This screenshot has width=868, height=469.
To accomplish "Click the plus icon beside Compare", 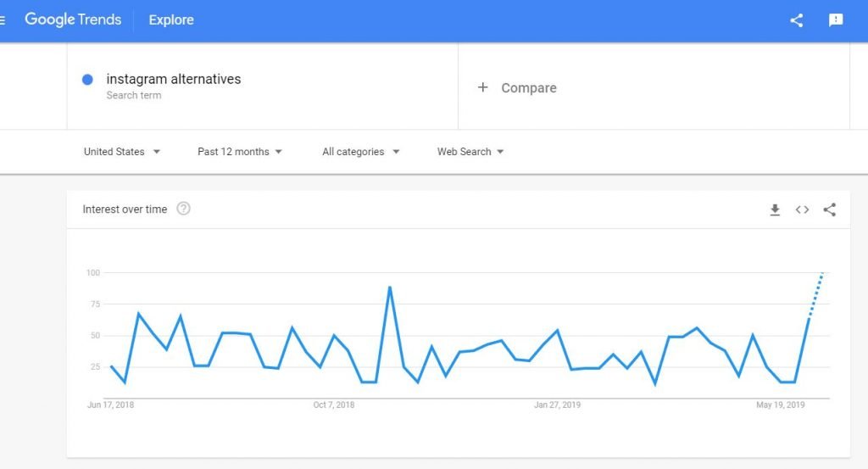I will 482,87.
